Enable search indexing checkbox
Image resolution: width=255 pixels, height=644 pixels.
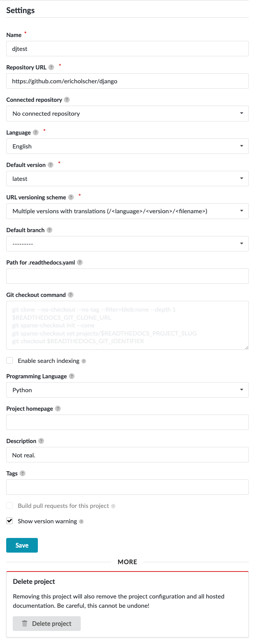coord(9,360)
